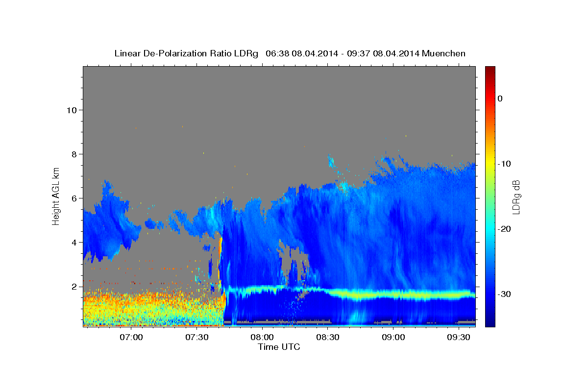Click the height tick label '2'
This screenshot has height=392, width=588.
click(75, 286)
